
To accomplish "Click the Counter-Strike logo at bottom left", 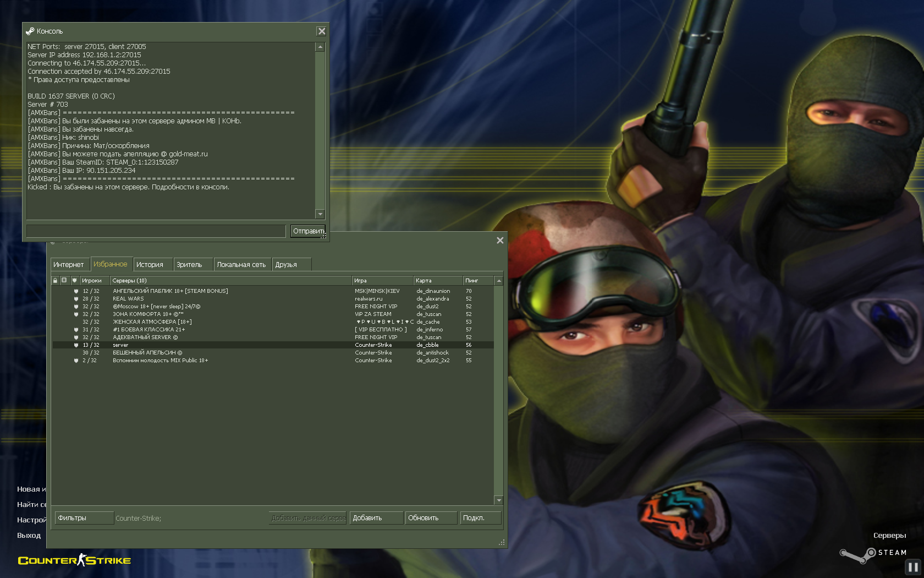I will point(74,560).
